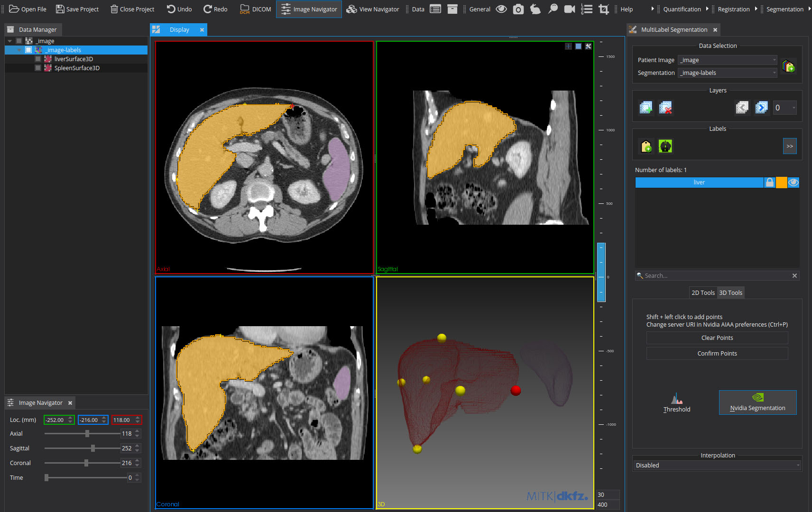812x512 pixels.
Task: Open the Interpolation dropdown set to Disabled
Action: click(x=717, y=466)
